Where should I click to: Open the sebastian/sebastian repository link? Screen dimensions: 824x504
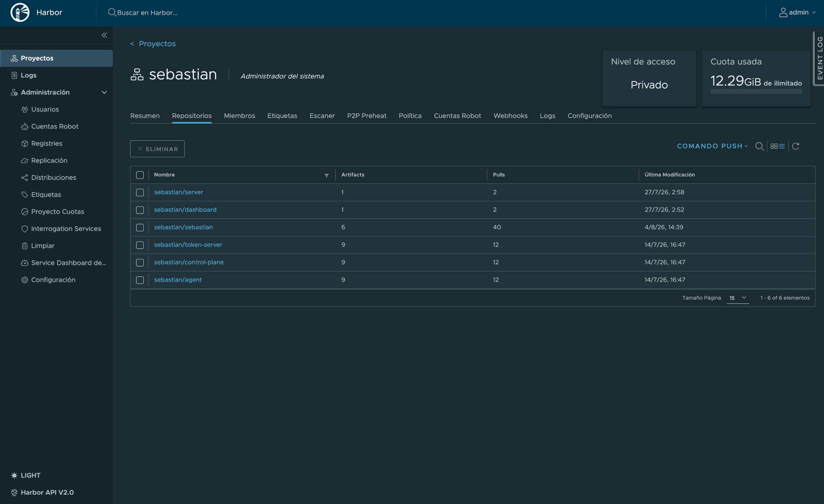183,227
